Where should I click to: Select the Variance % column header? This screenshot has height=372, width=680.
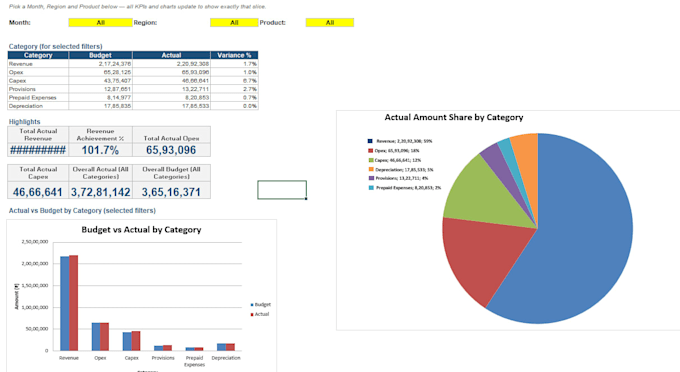tap(234, 55)
